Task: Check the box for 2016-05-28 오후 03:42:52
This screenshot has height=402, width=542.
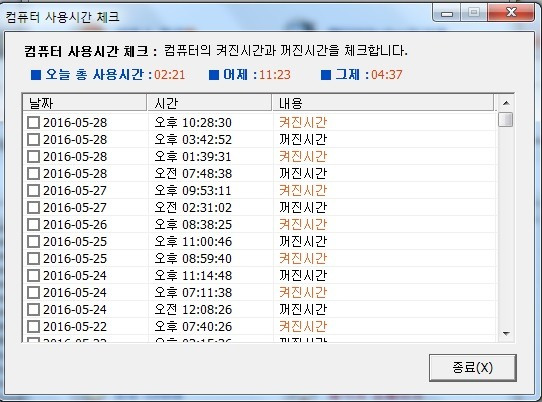Action: pyautogui.click(x=34, y=139)
